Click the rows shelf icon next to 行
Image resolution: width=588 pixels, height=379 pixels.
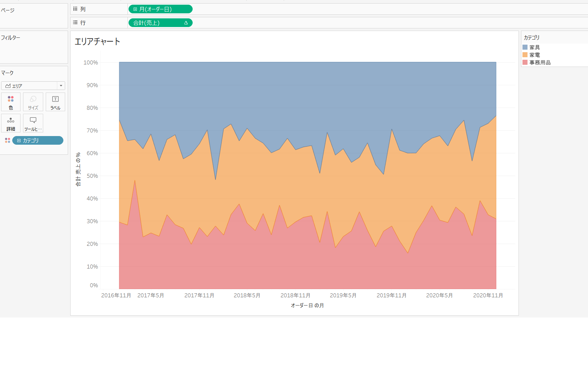[x=75, y=23]
